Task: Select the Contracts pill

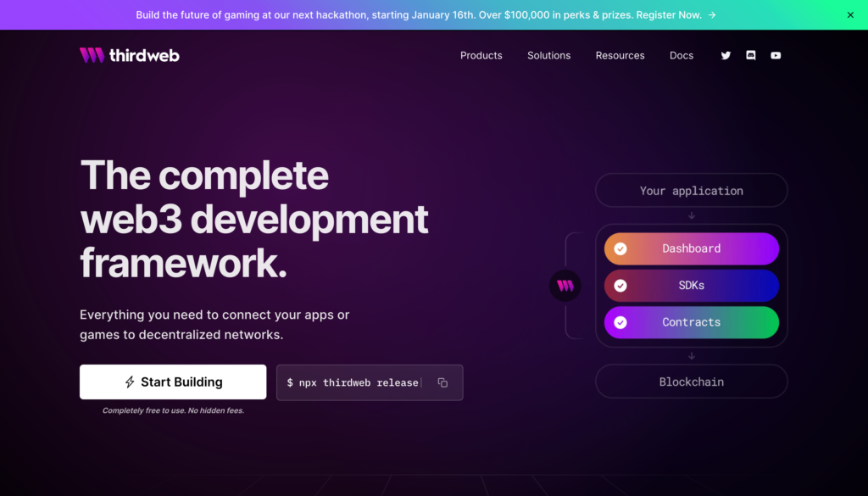Action: point(692,322)
